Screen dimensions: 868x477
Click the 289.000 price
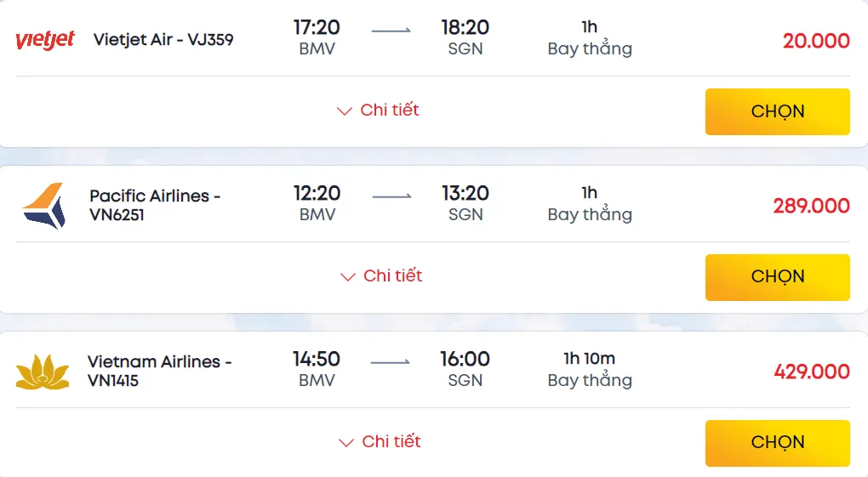[812, 206]
